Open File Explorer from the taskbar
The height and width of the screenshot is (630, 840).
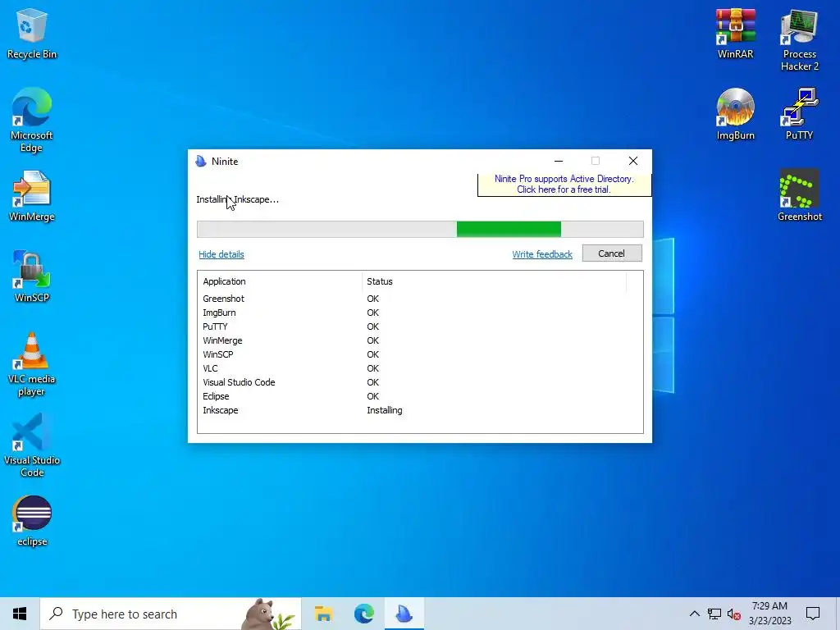pos(323,614)
